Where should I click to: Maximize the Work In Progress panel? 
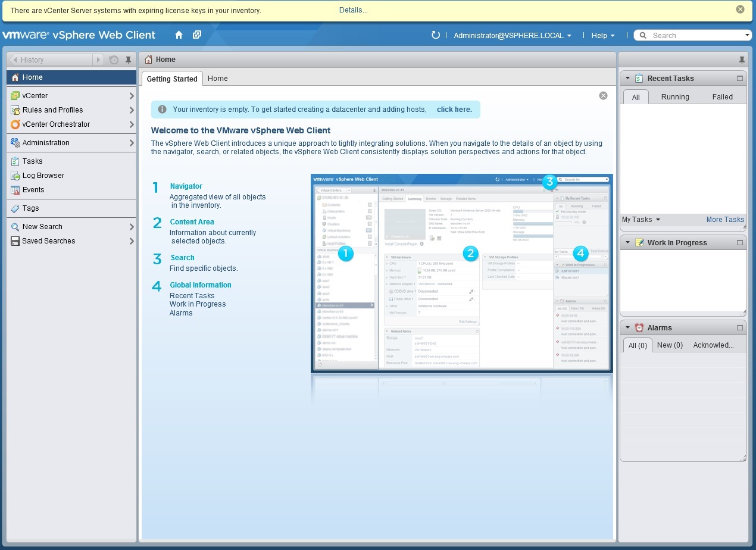740,242
